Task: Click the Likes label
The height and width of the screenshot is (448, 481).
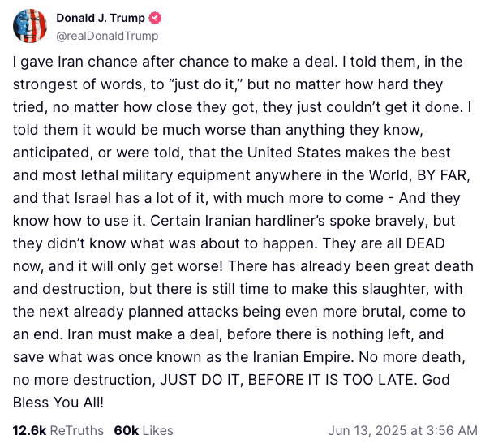Action: tap(157, 430)
